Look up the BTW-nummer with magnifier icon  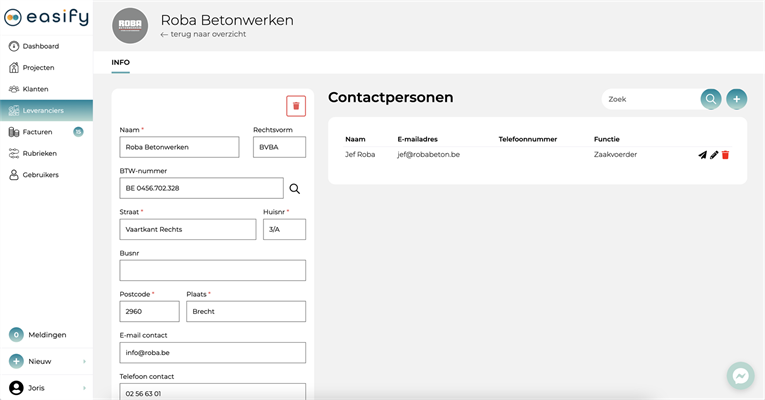(294, 188)
